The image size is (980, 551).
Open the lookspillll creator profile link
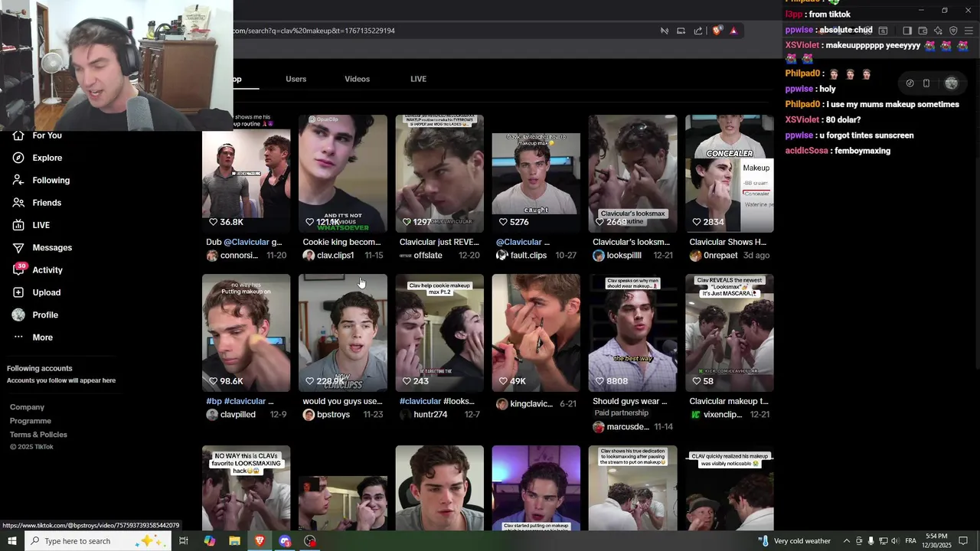click(624, 256)
